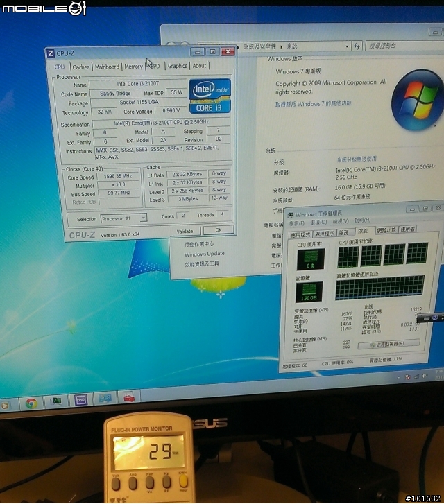This screenshot has height=504, width=444.
Task: Click the purple CPU-Z taskbar icon
Action: point(80,400)
